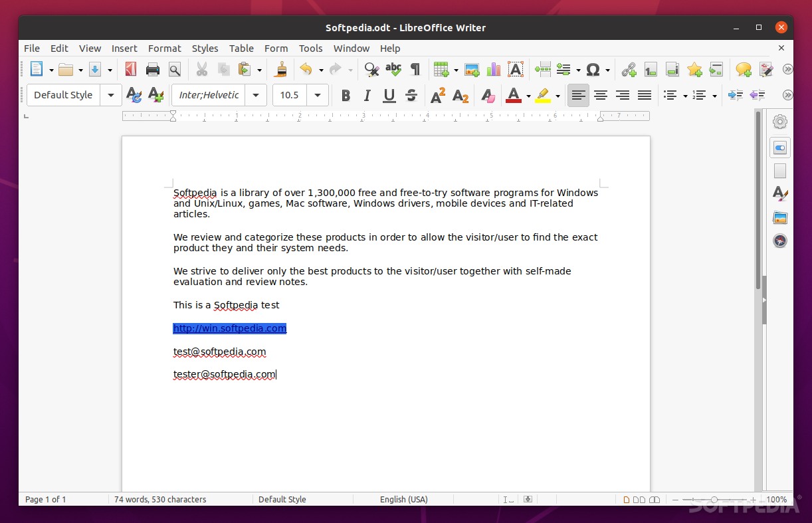Click the Insert Footnote icon
Viewport: 812px width, 523px height.
[651, 69]
